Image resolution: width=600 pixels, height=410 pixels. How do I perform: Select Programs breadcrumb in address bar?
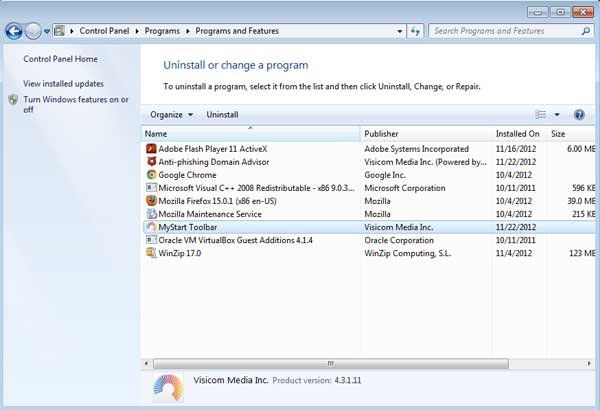click(162, 31)
